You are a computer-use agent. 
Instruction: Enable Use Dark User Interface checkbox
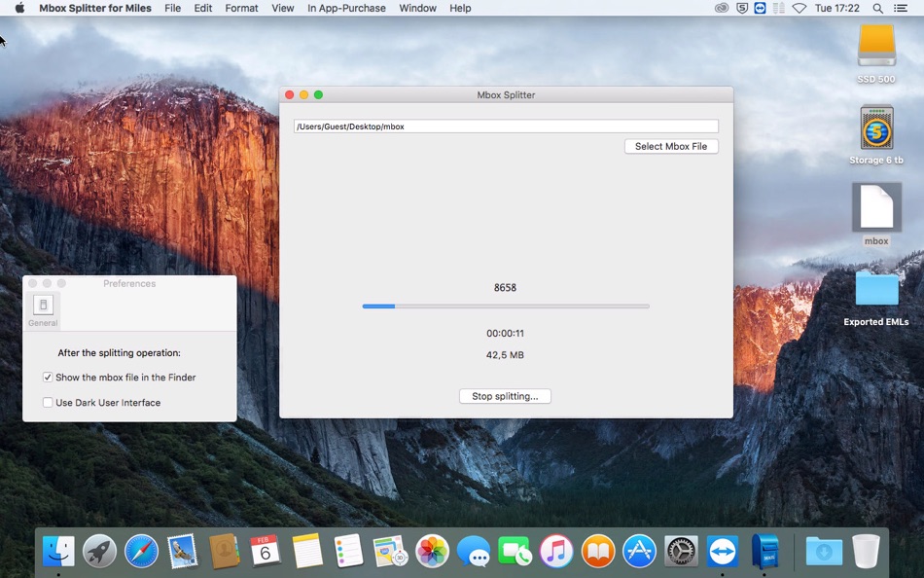click(48, 403)
